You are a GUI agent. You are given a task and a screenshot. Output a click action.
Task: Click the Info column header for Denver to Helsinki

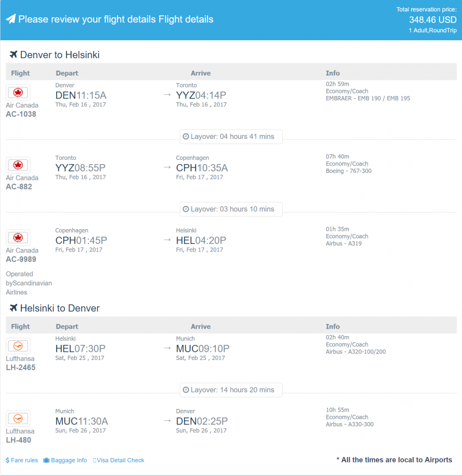point(333,73)
